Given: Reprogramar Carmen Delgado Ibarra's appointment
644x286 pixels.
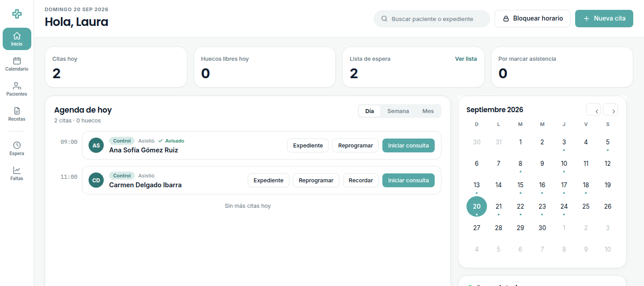Looking at the screenshot, I should point(316,180).
